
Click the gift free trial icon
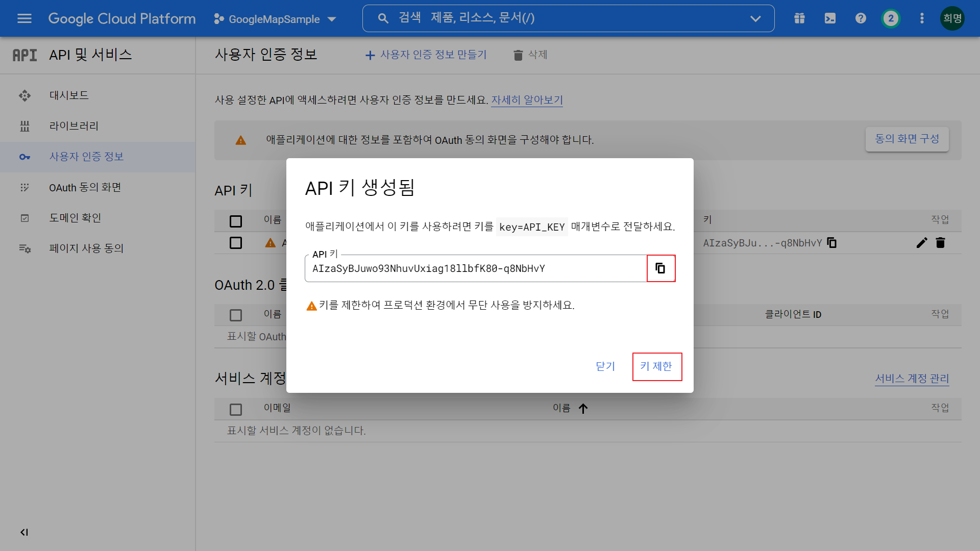[x=799, y=19]
